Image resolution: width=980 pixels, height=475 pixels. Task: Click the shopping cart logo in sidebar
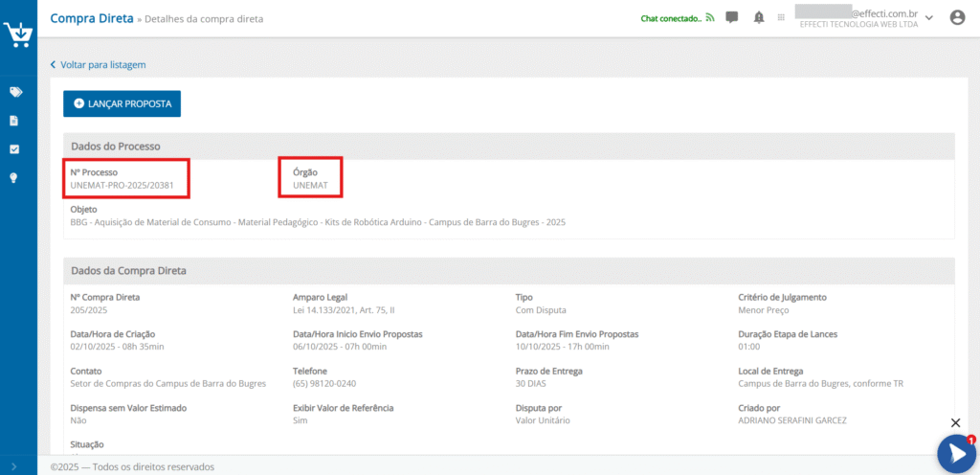18,34
